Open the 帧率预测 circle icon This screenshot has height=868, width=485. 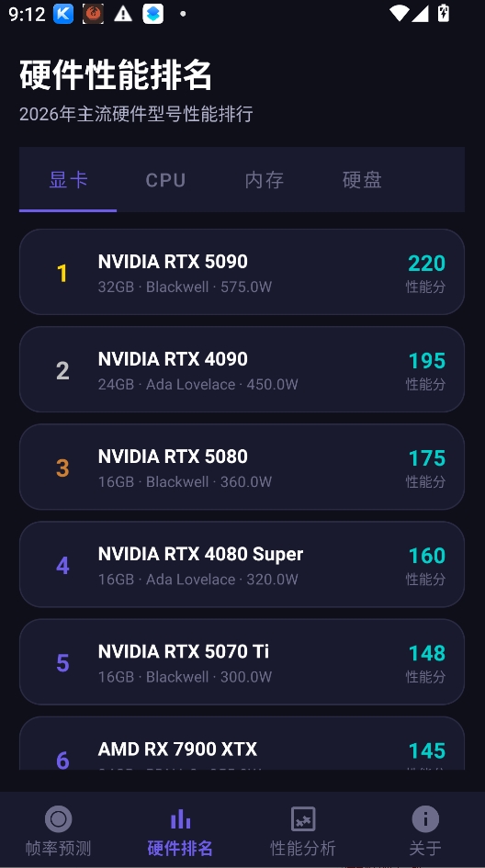tap(58, 818)
